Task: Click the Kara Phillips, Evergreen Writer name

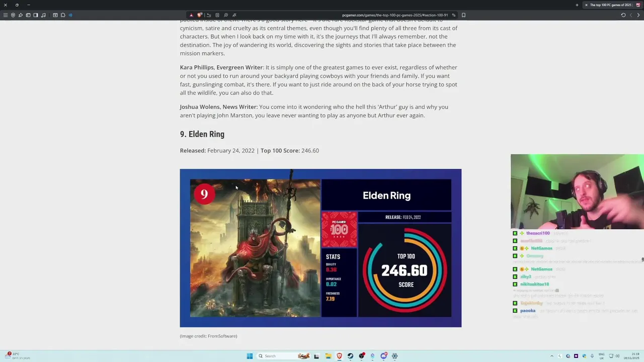Action: click(221, 67)
